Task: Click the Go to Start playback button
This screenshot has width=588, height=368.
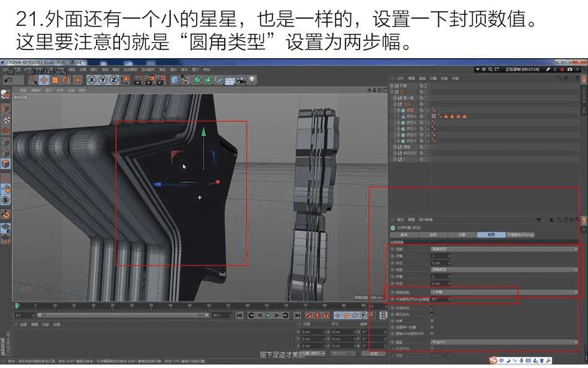Action: [240, 315]
